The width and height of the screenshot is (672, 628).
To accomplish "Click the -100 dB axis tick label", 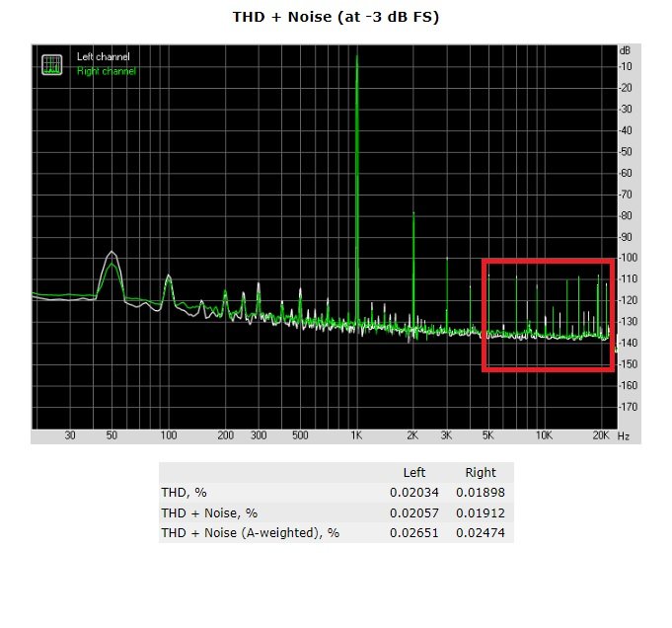I will [x=626, y=259].
